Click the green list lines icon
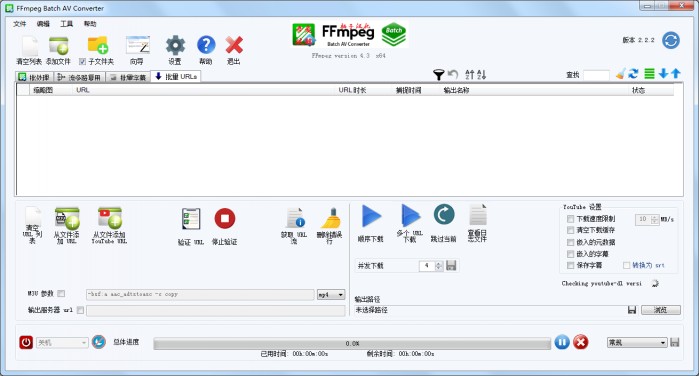 (650, 74)
